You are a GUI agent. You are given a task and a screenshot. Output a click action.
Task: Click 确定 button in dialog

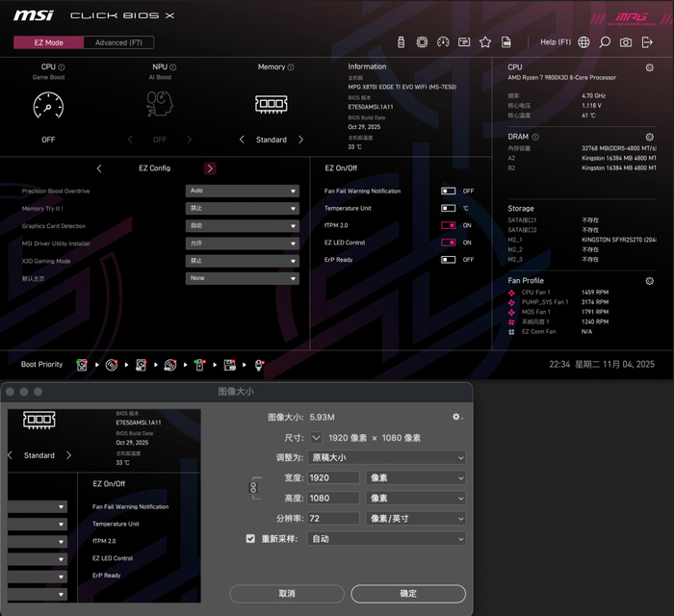(408, 594)
